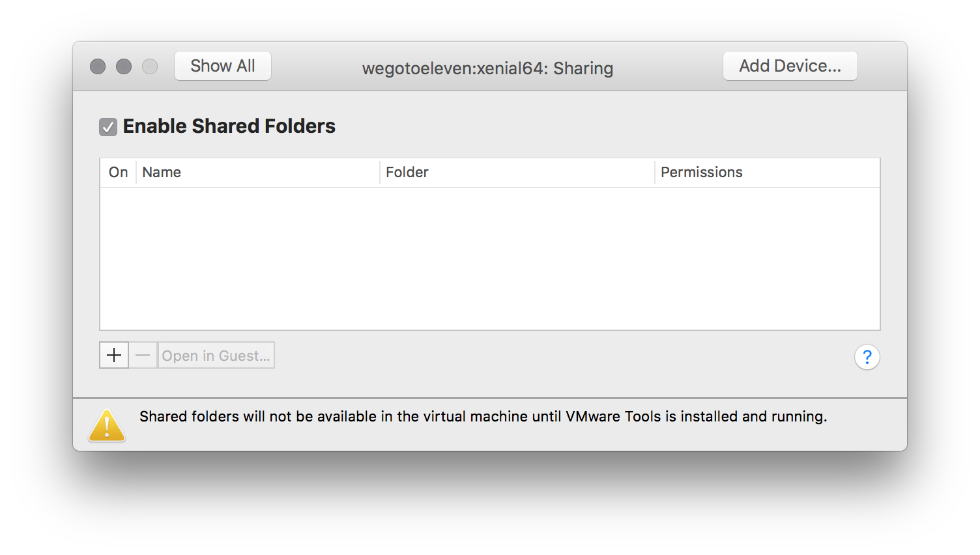Click the wegotoeleven:xenial64: Sharing window title
This screenshot has height=555, width=980.
488,68
